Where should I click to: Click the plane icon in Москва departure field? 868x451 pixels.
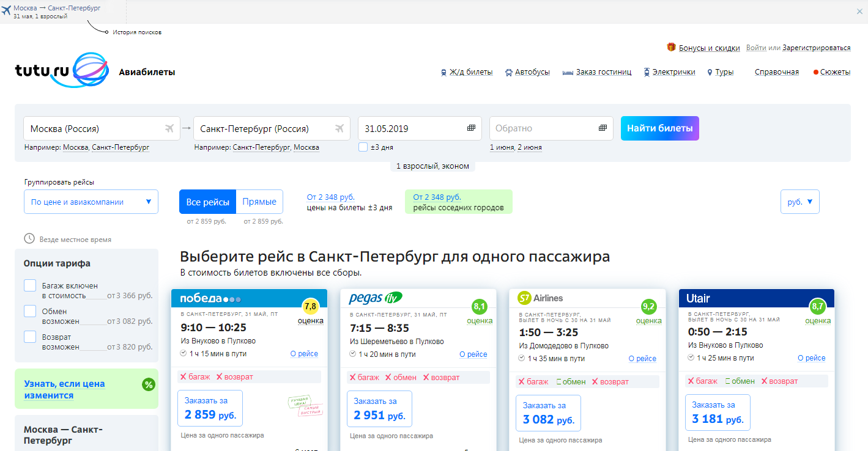click(169, 128)
